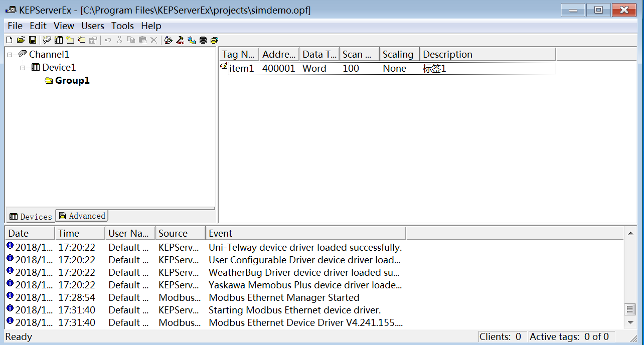Save the project with the floppy disk icon

point(32,40)
